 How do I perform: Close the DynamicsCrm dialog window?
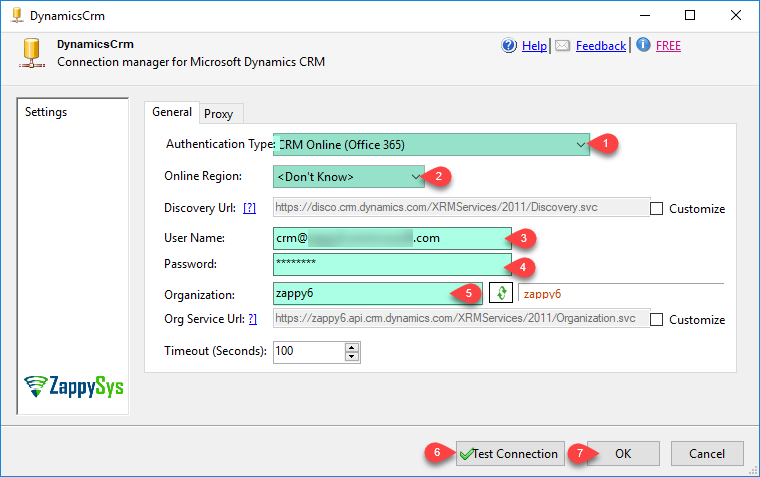click(736, 16)
